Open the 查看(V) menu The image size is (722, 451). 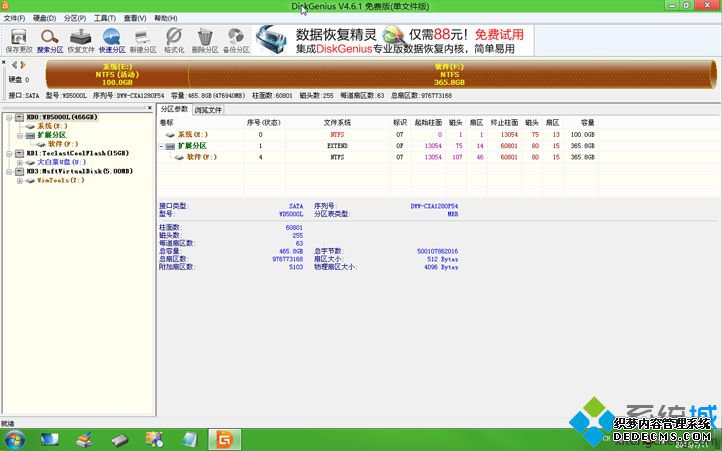pyautogui.click(x=135, y=18)
